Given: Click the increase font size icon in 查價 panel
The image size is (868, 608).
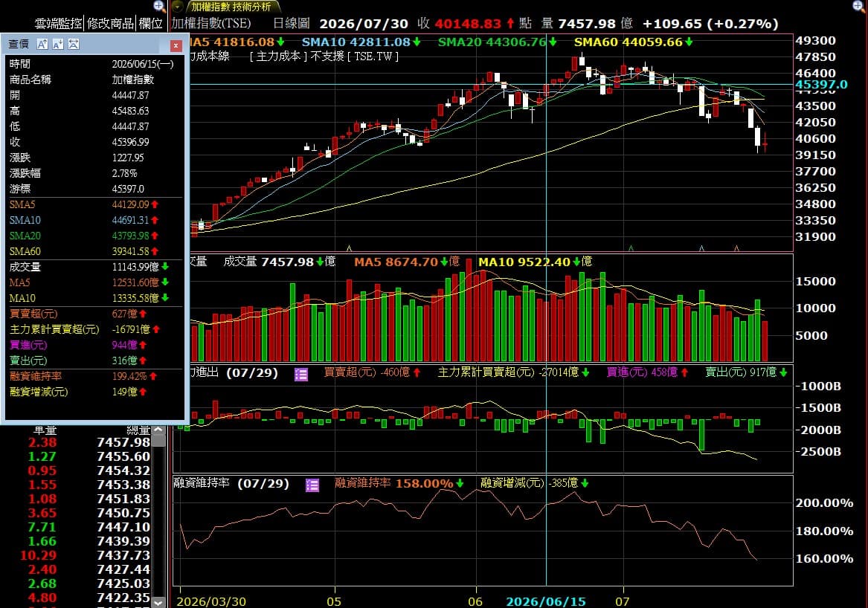Looking at the screenshot, I should pos(42,45).
